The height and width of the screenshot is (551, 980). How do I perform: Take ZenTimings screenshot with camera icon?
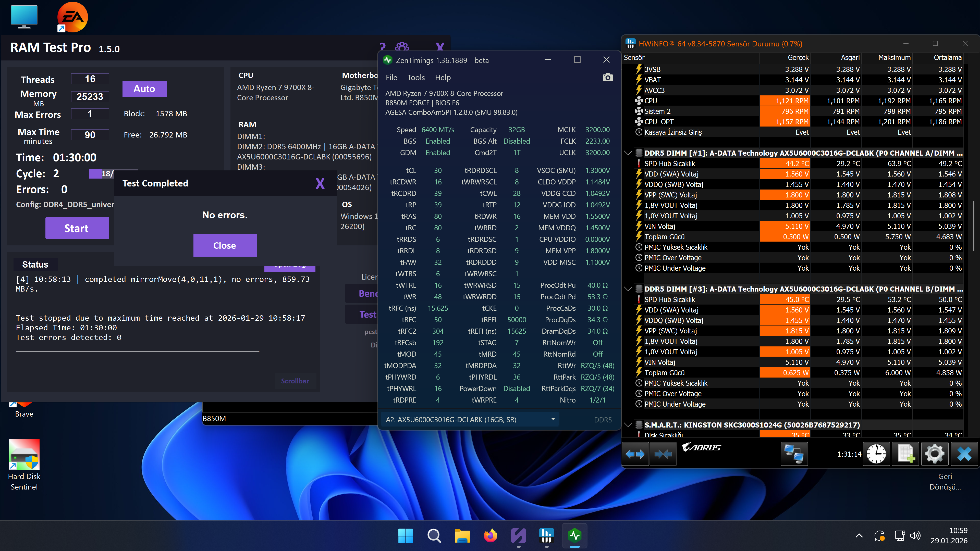(x=608, y=78)
